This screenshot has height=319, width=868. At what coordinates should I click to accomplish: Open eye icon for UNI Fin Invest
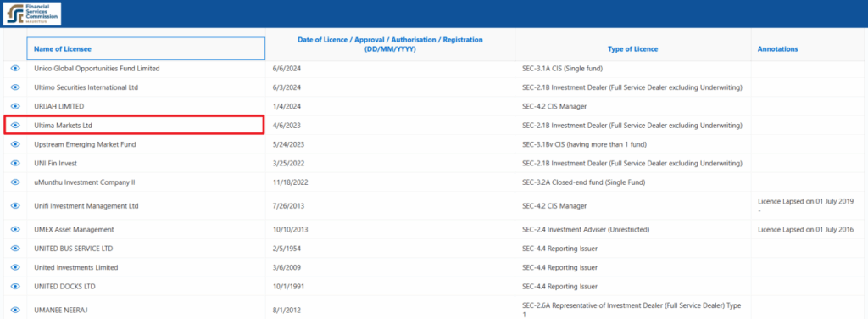click(x=15, y=164)
